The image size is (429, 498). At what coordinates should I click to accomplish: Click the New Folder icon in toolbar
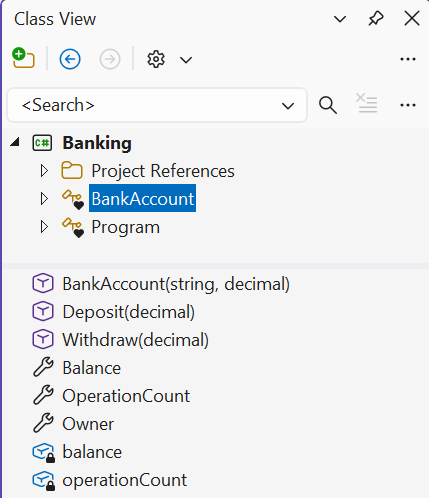[x=23, y=58]
